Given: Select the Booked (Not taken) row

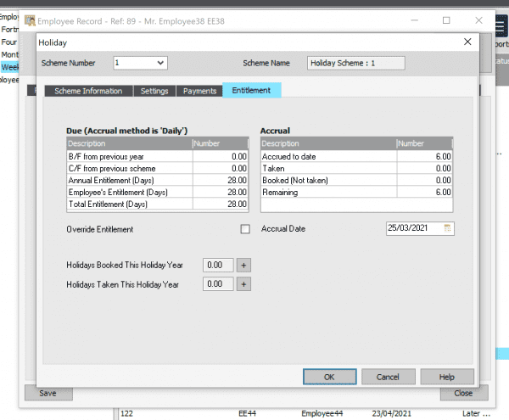Looking at the screenshot, I should pos(356,180).
